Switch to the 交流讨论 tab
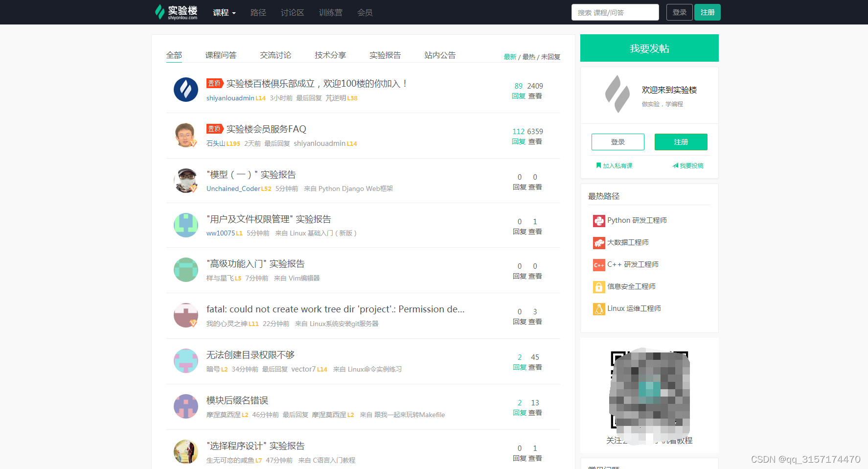The width and height of the screenshot is (868, 469). tap(275, 55)
